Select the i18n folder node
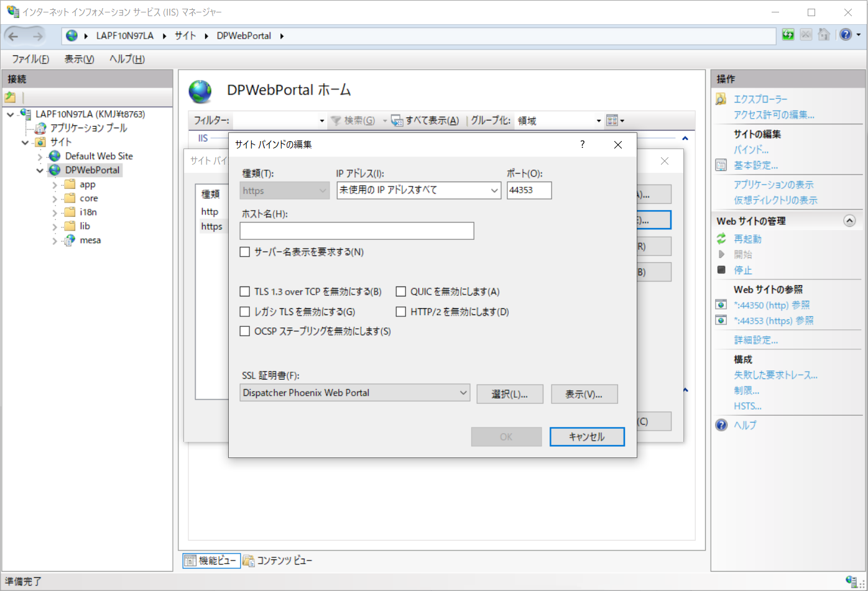This screenshot has height=591, width=868. click(x=88, y=212)
